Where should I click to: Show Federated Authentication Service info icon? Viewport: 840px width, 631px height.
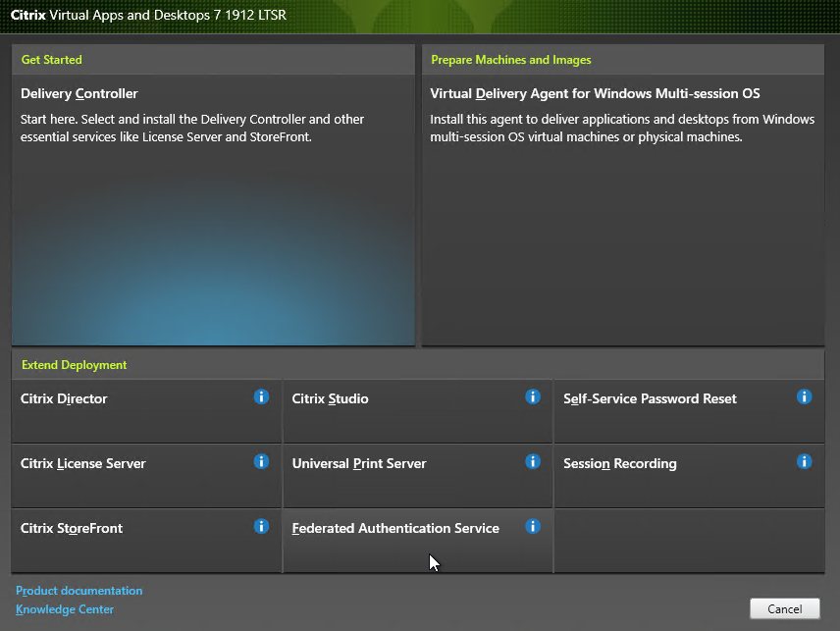tap(533, 526)
